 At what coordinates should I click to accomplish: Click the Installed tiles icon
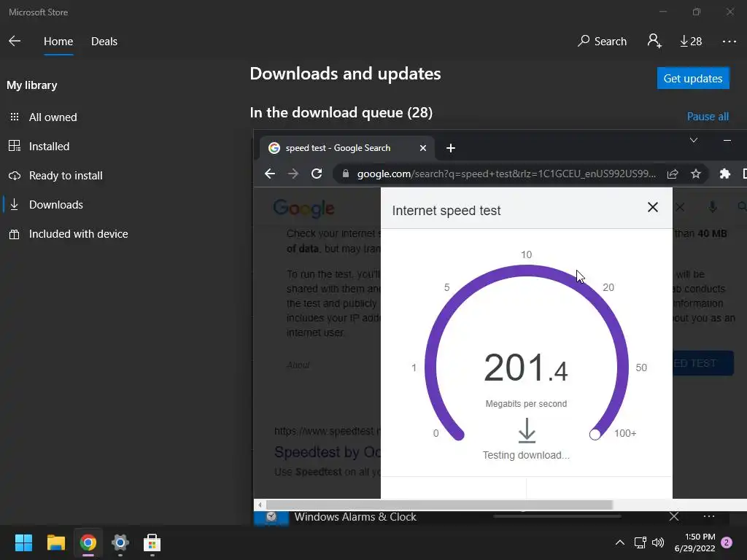click(15, 146)
